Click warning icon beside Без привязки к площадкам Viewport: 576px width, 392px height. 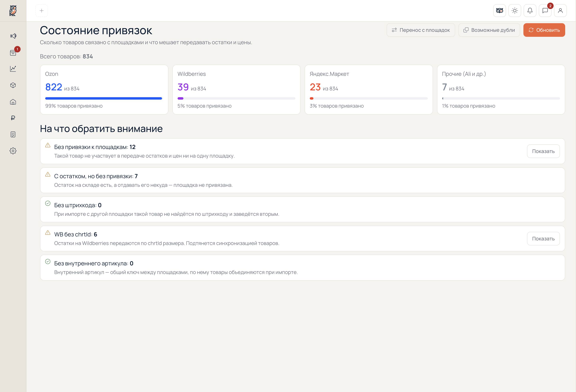48,145
